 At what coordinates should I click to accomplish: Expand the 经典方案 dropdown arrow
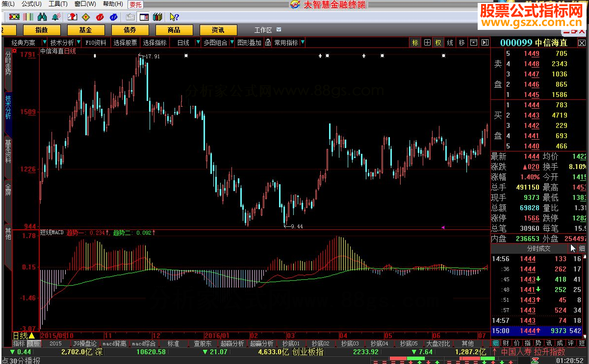(45, 43)
